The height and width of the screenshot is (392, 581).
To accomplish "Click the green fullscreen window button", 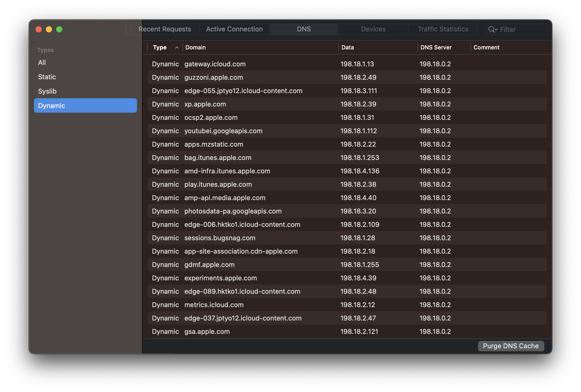I will pyautogui.click(x=59, y=29).
